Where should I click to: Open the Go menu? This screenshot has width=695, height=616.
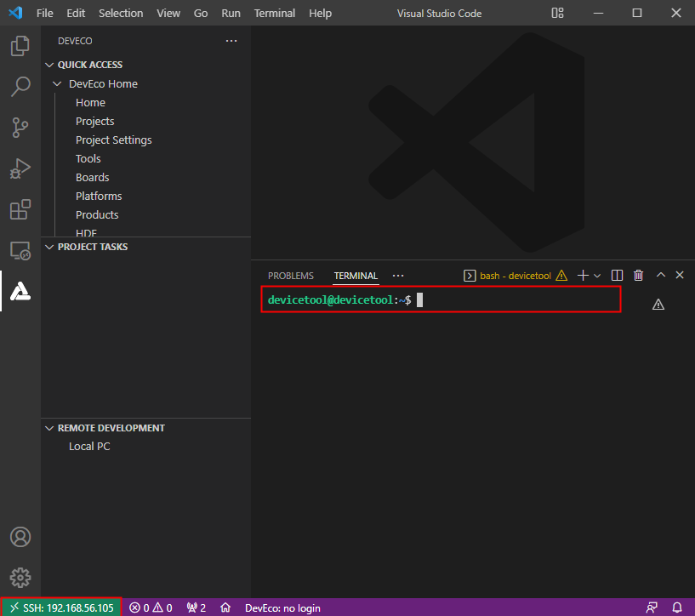(x=201, y=14)
